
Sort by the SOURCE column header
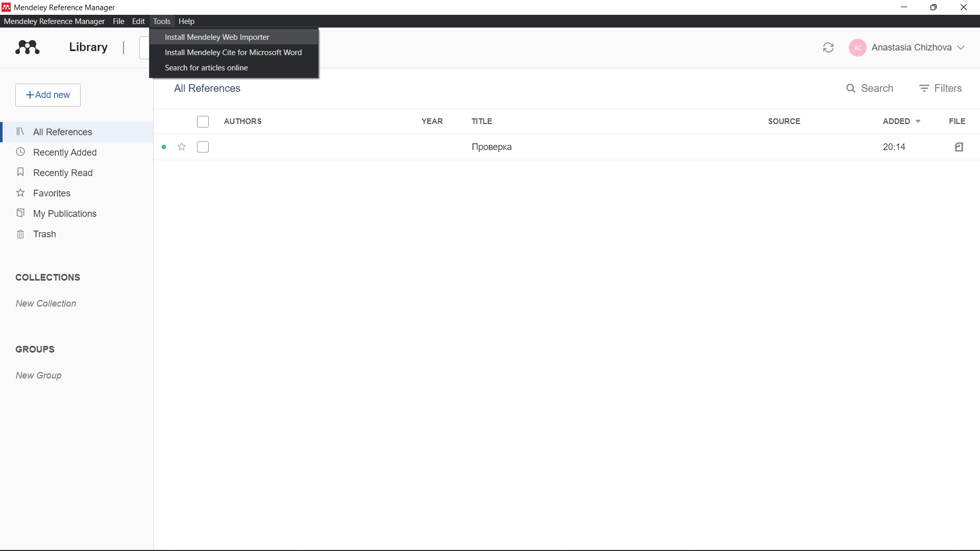[x=784, y=121]
